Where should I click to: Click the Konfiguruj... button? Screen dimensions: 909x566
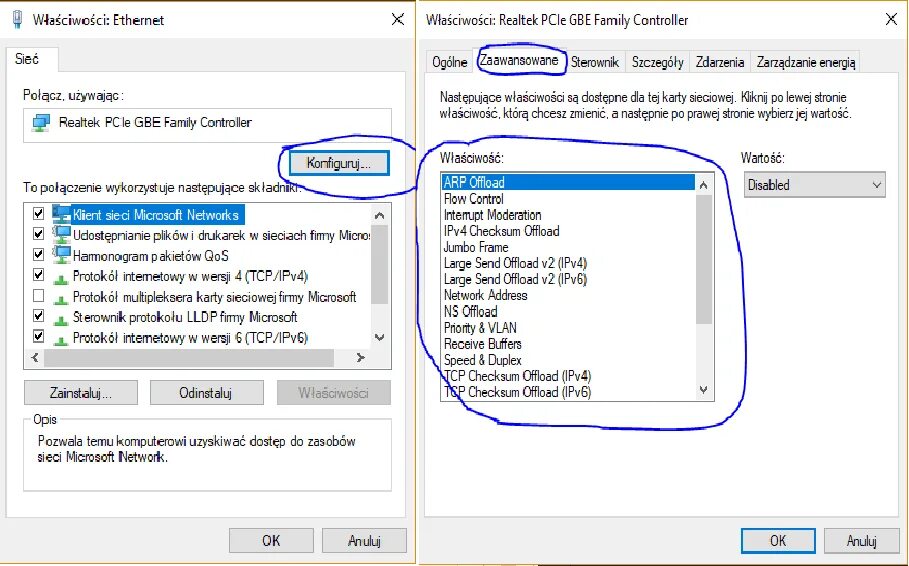click(x=339, y=163)
